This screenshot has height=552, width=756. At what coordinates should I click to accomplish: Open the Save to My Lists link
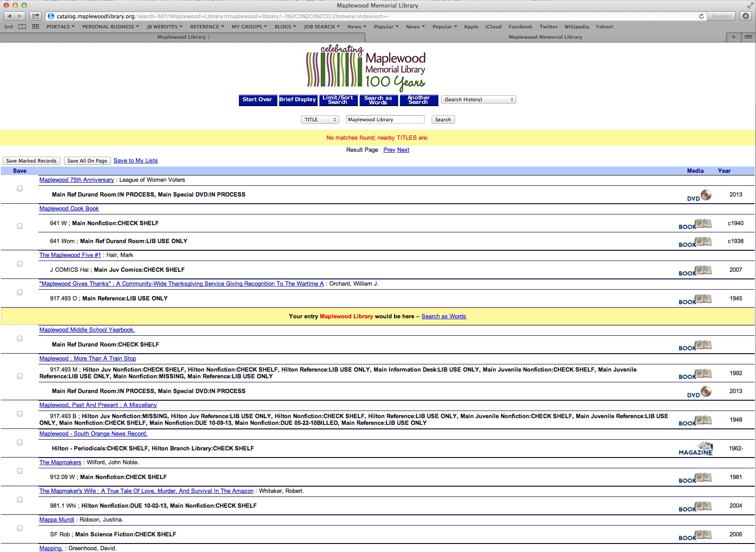[136, 161]
